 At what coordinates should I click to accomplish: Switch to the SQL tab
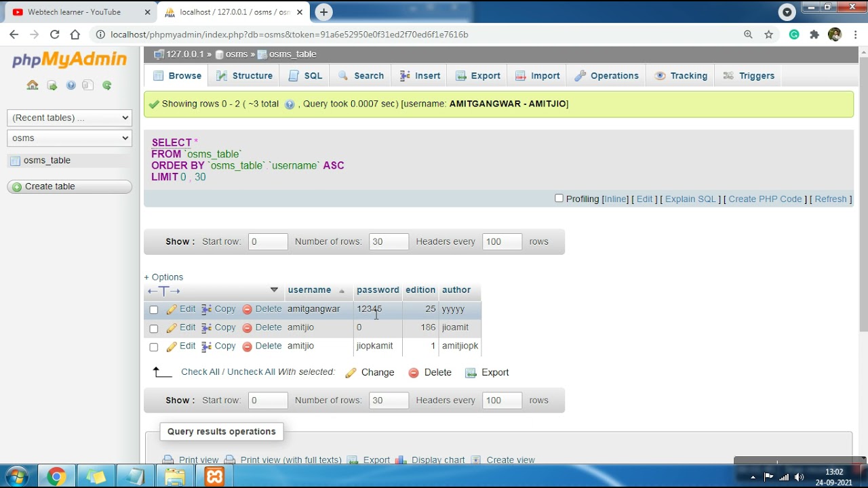click(306, 76)
